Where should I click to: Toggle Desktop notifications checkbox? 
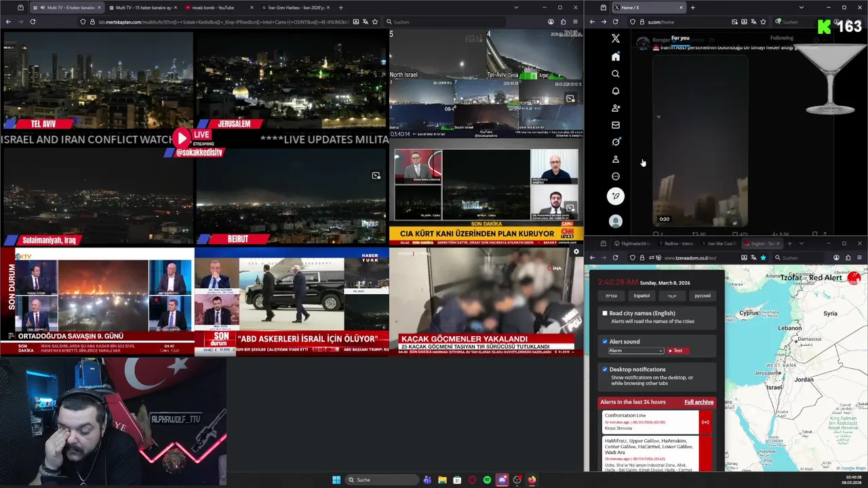tap(605, 369)
